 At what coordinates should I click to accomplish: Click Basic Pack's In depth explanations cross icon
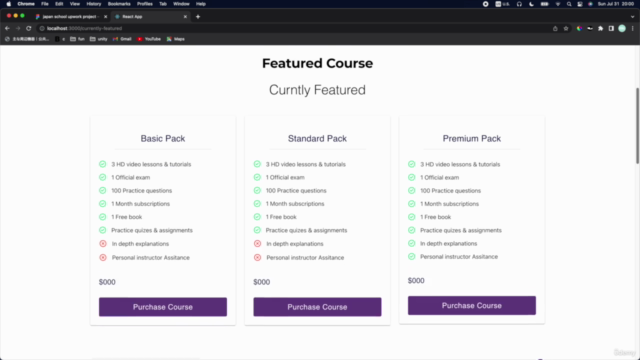pos(103,244)
